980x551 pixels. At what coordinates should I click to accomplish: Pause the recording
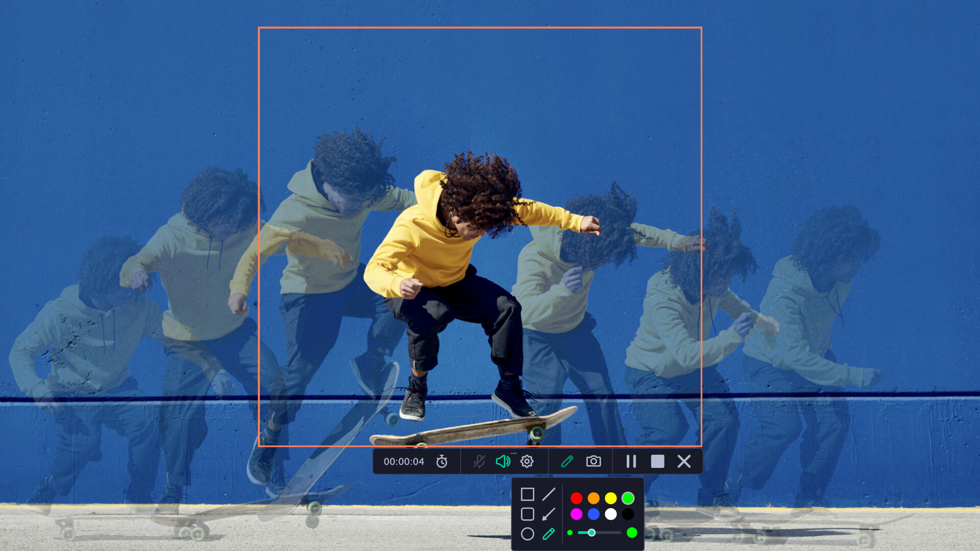click(x=631, y=462)
